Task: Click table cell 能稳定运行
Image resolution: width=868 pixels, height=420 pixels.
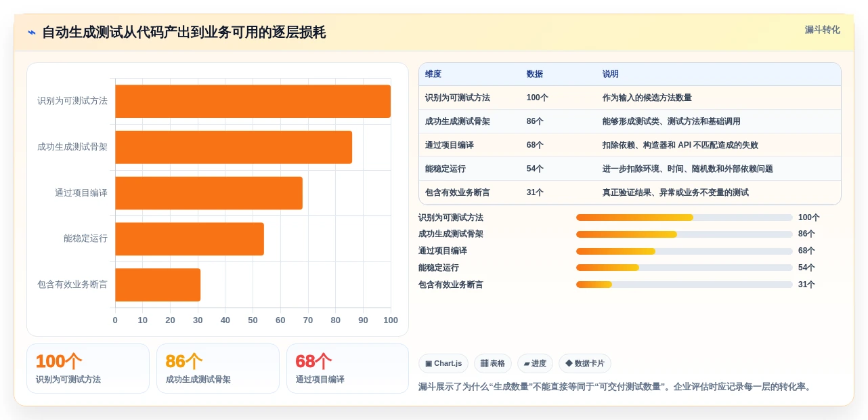Action: point(446,169)
